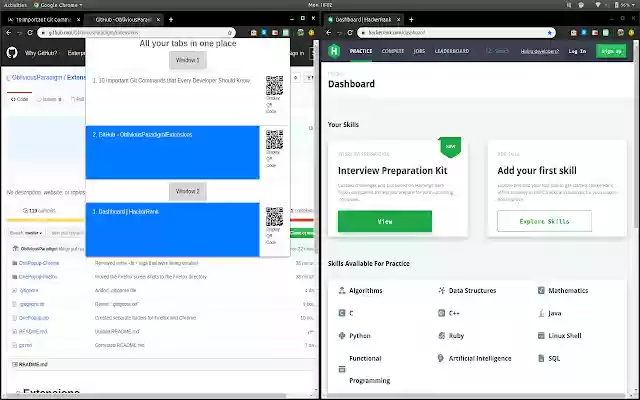The width and height of the screenshot is (640, 400).
Task: Open new tab in GitHub Chrome window
Action: click(x=171, y=19)
